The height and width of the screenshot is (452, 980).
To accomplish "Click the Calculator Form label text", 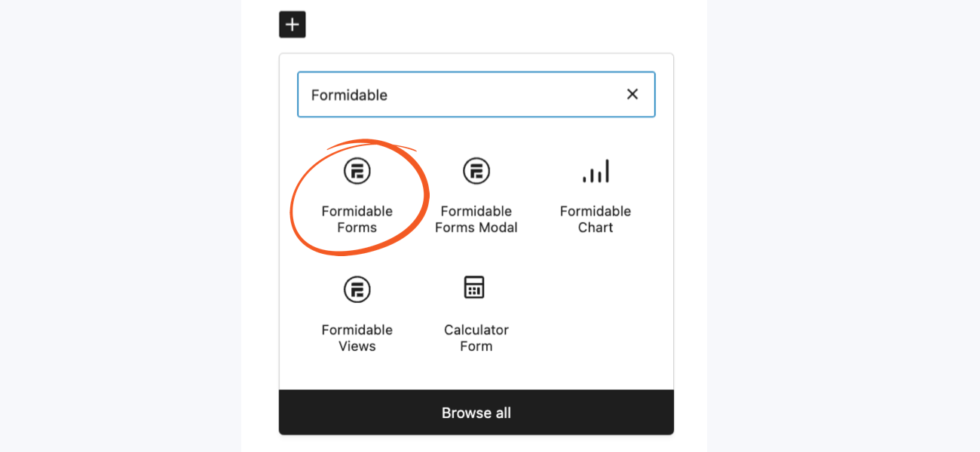I will click(x=476, y=337).
